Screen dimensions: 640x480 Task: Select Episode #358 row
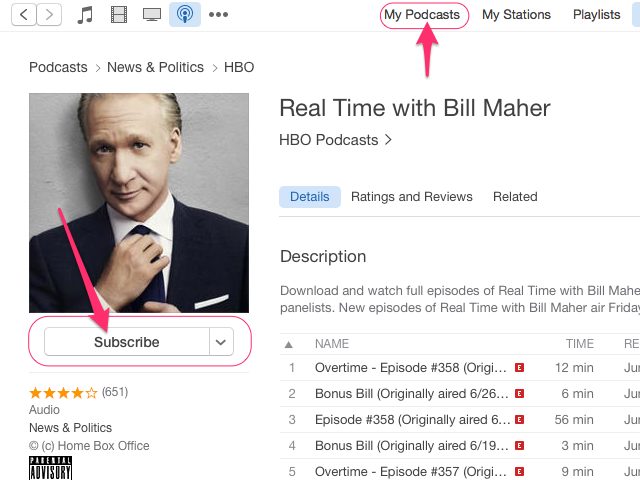460,420
